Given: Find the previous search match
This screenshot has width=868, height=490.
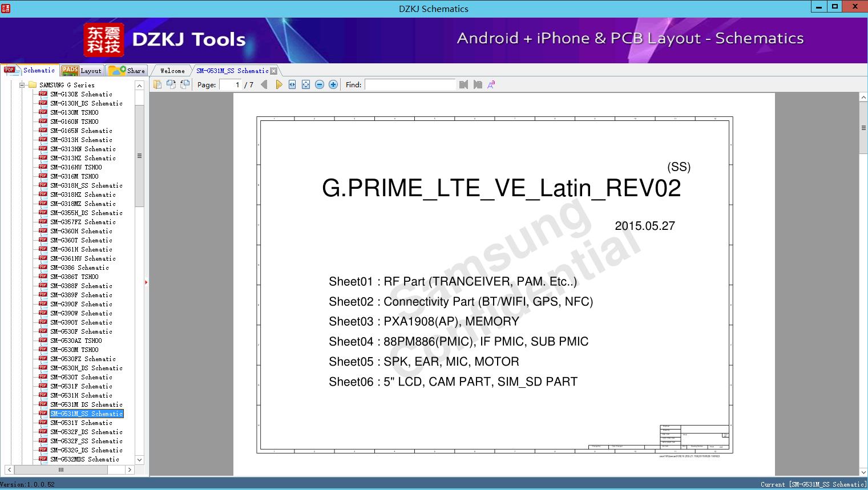Looking at the screenshot, I should click(463, 84).
